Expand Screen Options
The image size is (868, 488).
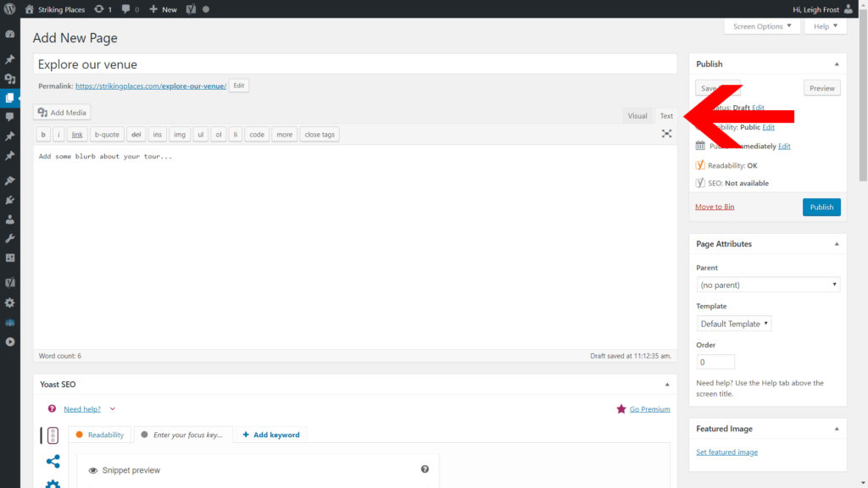762,26
